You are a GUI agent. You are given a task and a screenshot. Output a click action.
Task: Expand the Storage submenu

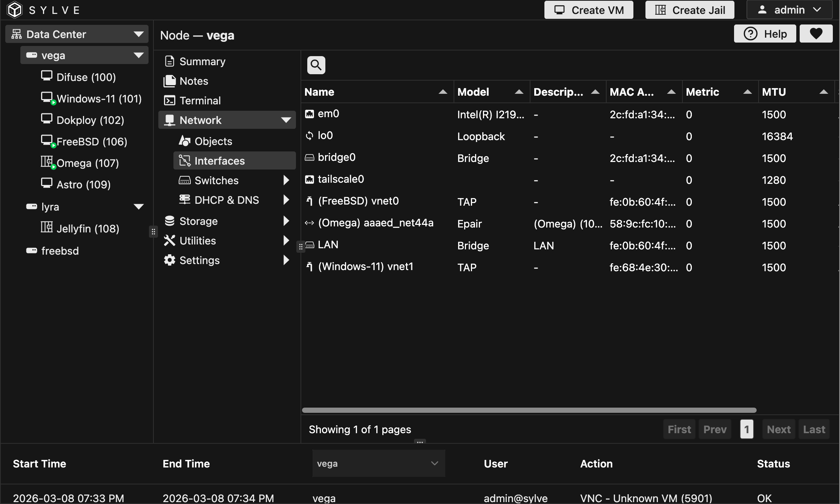point(286,221)
